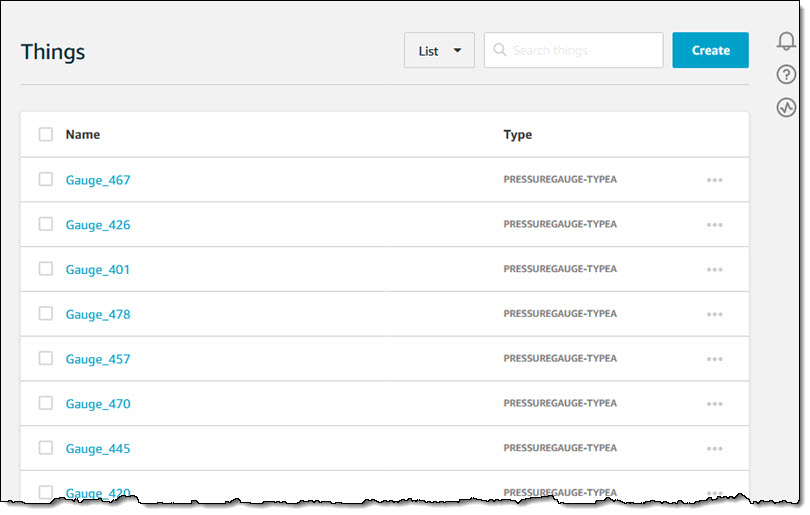The height and width of the screenshot is (515, 810).
Task: Open the activity monitor pulse icon
Action: 786,108
